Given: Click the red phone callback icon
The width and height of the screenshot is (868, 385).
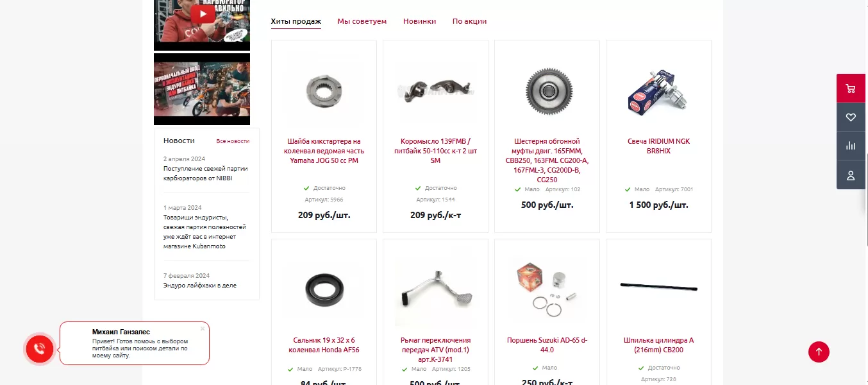Looking at the screenshot, I should coord(39,349).
